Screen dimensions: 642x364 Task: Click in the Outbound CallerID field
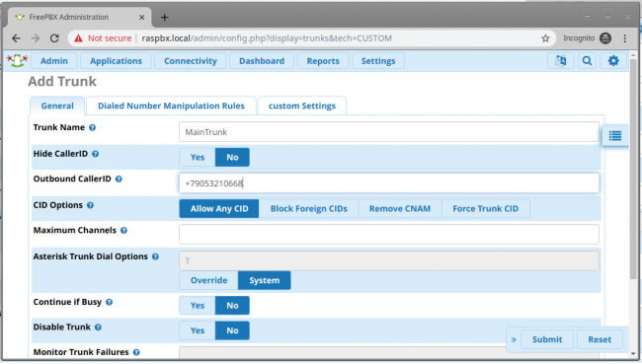[x=389, y=183]
